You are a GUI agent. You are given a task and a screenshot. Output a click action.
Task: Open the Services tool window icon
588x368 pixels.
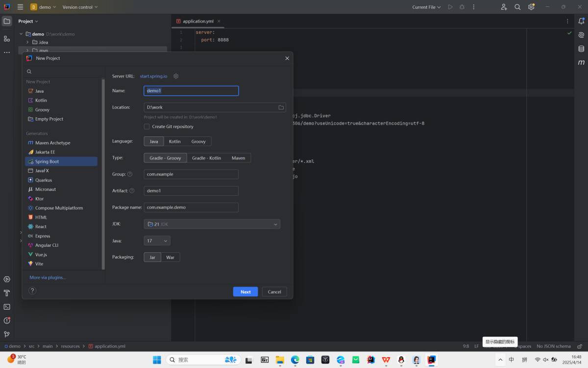pos(7,279)
